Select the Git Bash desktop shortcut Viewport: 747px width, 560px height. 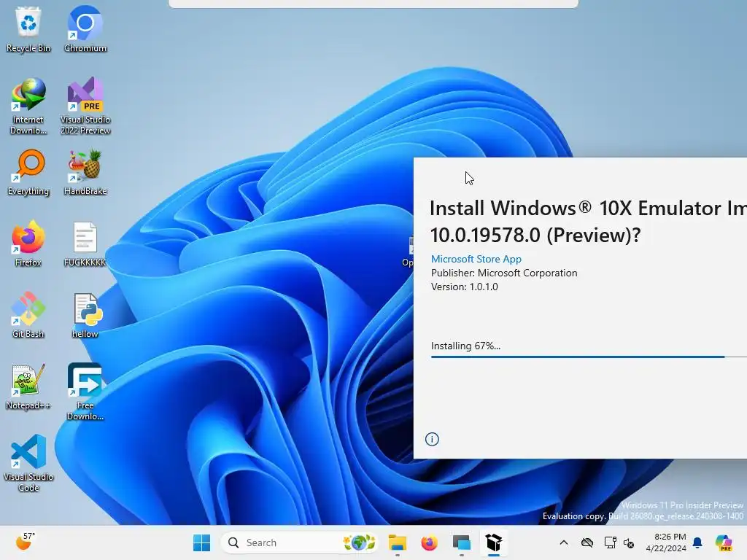pos(28,315)
